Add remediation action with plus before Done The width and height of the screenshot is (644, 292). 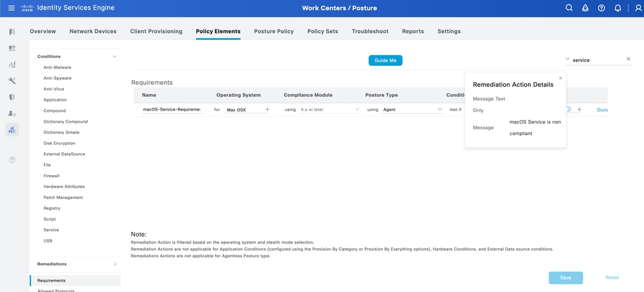coord(579,109)
